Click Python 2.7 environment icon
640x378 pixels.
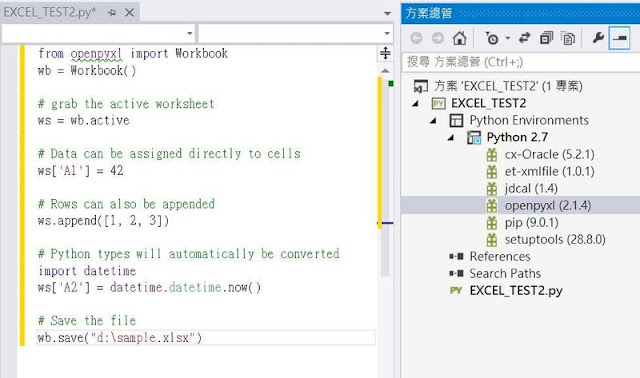474,138
